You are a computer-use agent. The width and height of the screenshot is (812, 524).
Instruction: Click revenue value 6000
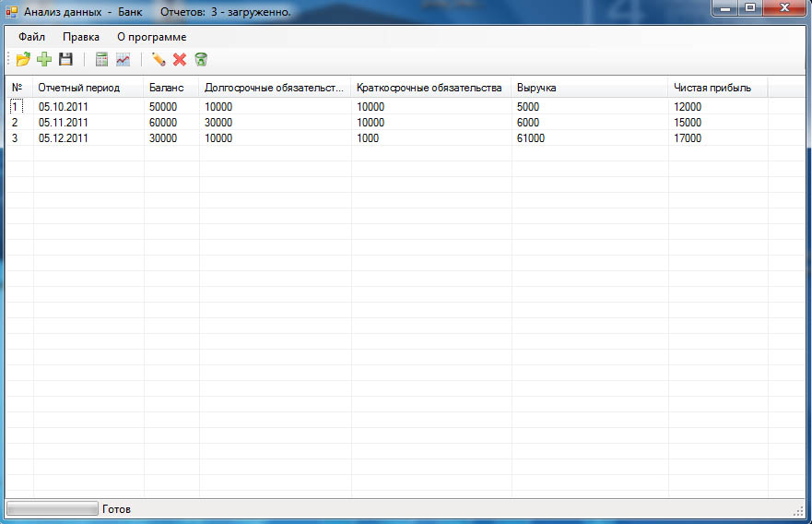[528, 123]
